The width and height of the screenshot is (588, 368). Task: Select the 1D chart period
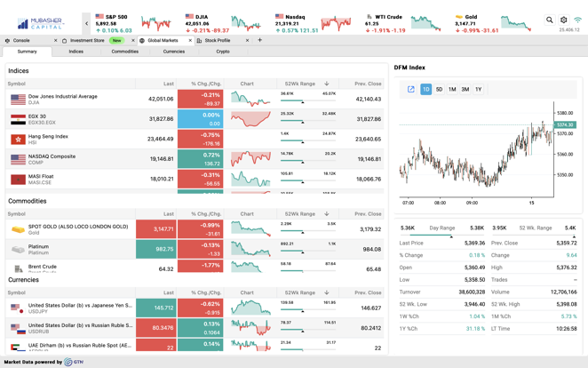point(425,89)
